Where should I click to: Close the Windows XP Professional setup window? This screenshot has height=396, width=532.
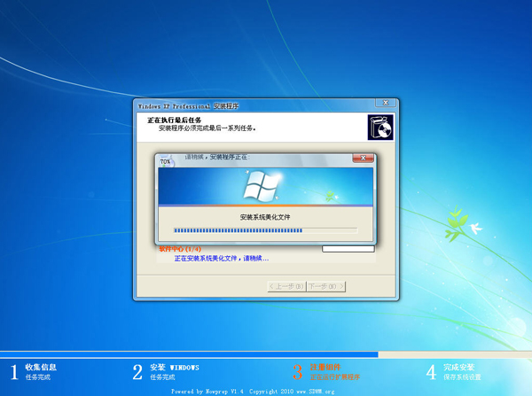click(386, 103)
